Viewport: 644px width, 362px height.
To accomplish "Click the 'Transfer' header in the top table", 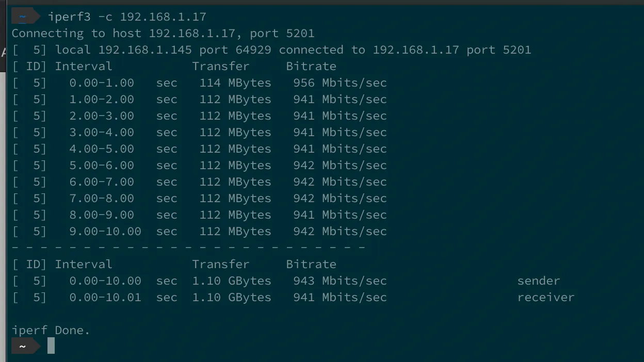I will (221, 67).
